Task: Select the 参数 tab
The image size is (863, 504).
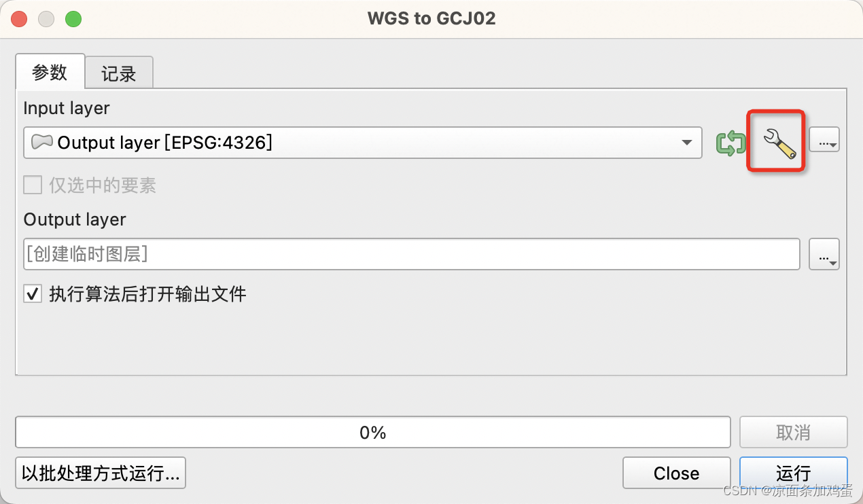Action: [50, 71]
